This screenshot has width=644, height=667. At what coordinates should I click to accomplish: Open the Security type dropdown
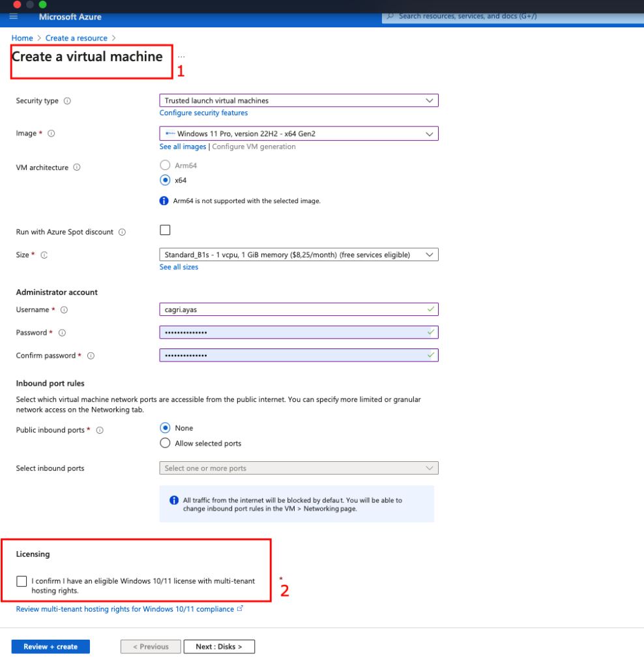pos(299,100)
